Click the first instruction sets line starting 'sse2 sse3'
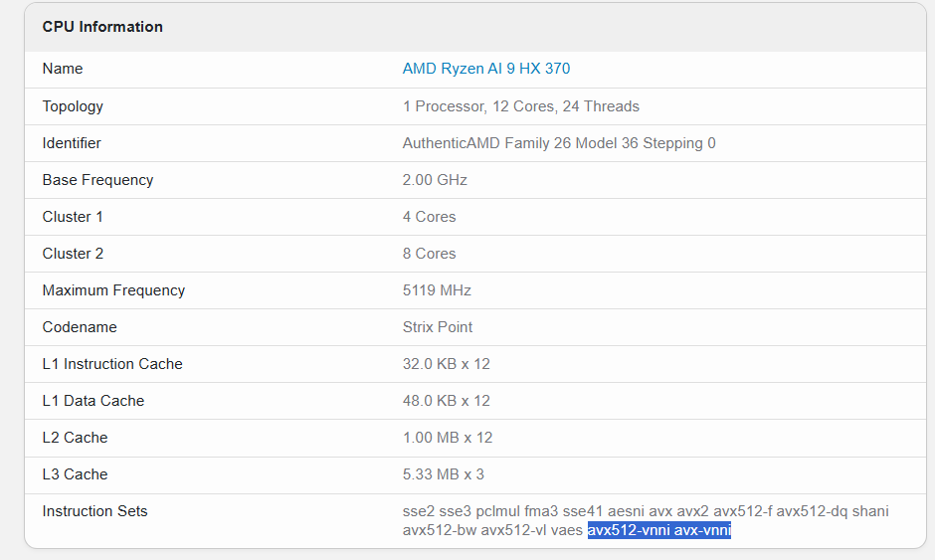This screenshot has height=560, width=935. [646, 511]
